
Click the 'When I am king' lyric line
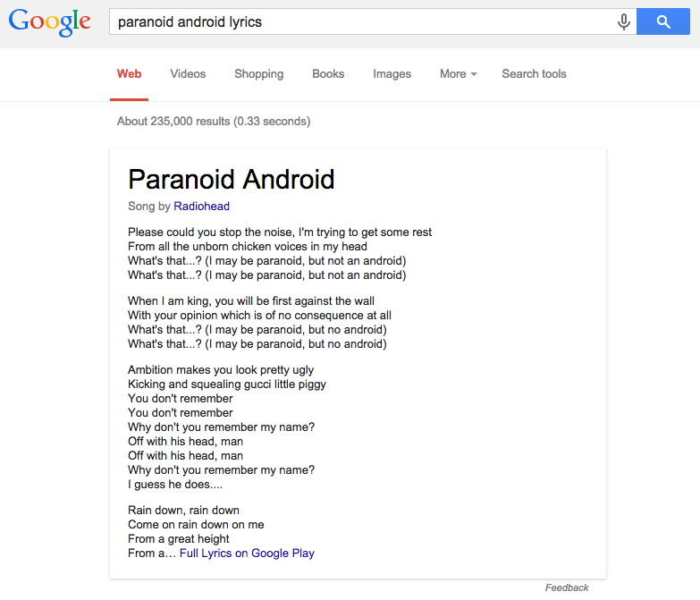(251, 301)
